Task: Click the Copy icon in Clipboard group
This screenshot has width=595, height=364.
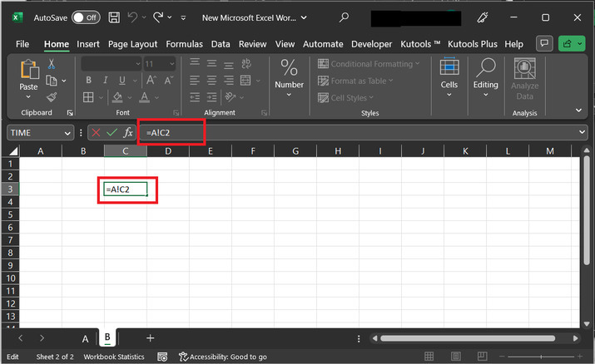Action: [x=52, y=81]
